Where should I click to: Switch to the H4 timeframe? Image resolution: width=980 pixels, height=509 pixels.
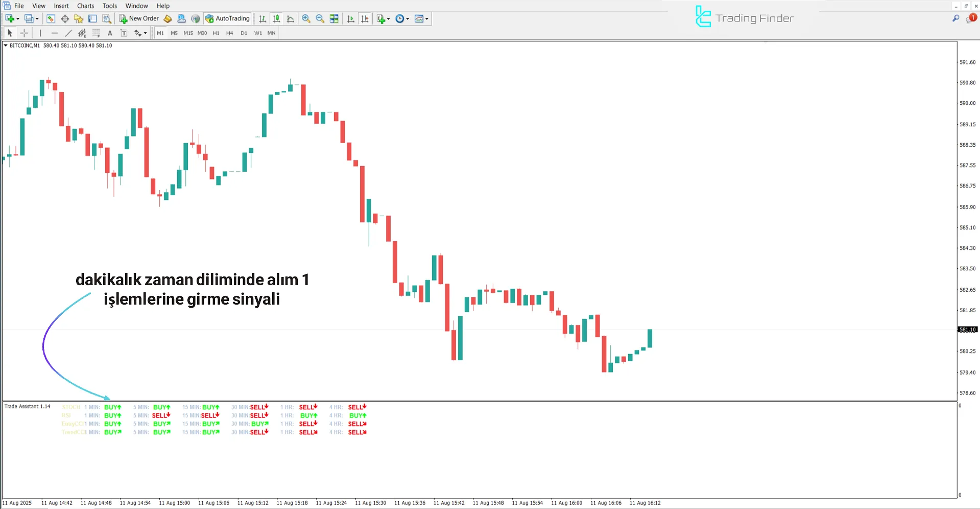229,33
